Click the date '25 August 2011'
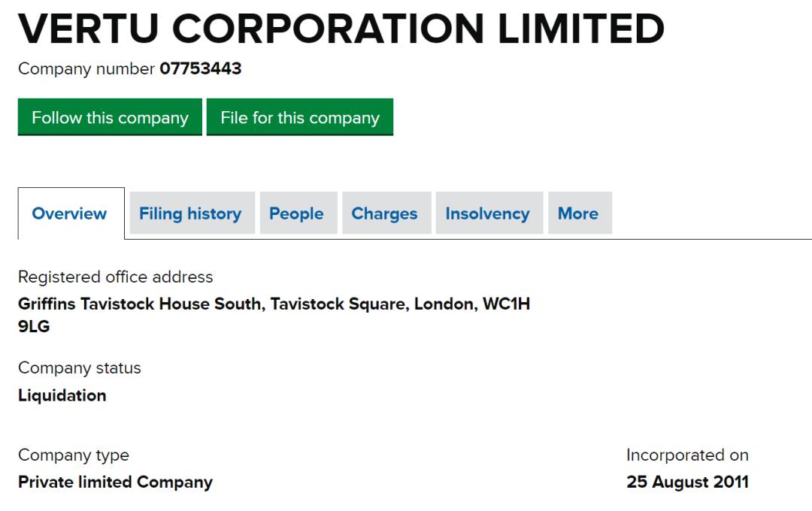This screenshot has width=812, height=511. tap(687, 482)
